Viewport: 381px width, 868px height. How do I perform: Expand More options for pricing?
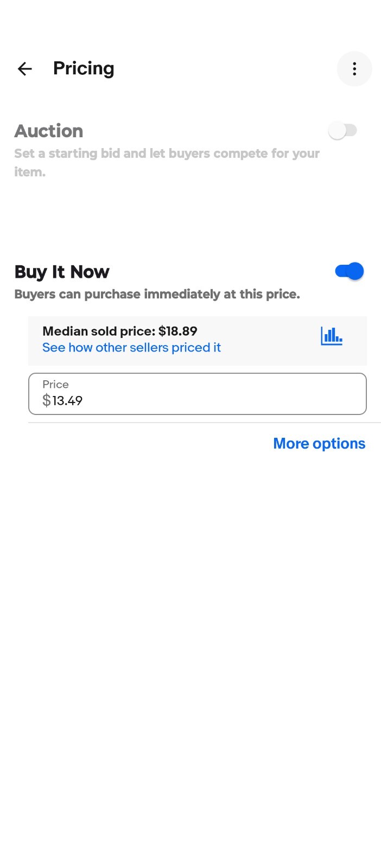click(x=319, y=444)
